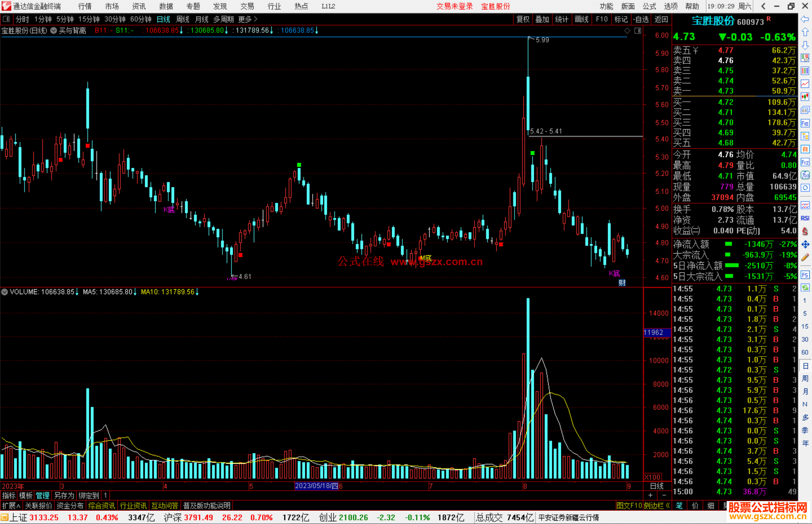Image resolution: width=812 pixels, height=524 pixels.
Task: Click the four-way move arrows icon
Action: pyautogui.click(x=805, y=245)
